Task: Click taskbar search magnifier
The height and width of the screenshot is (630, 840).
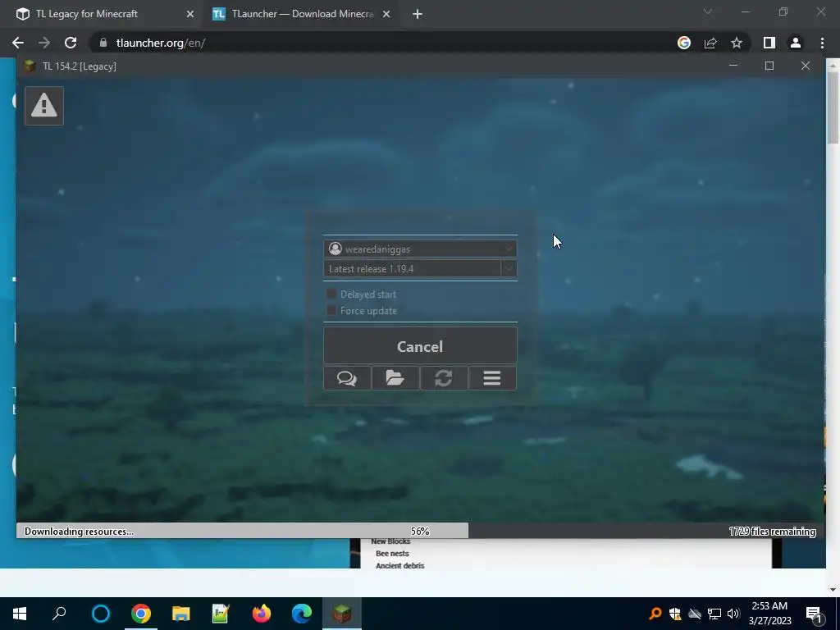Action: [x=59, y=614]
